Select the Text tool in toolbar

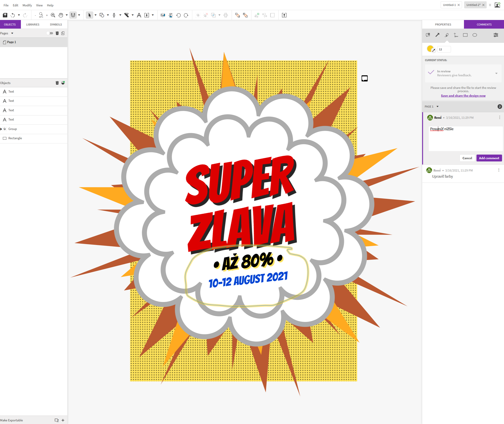click(x=139, y=15)
